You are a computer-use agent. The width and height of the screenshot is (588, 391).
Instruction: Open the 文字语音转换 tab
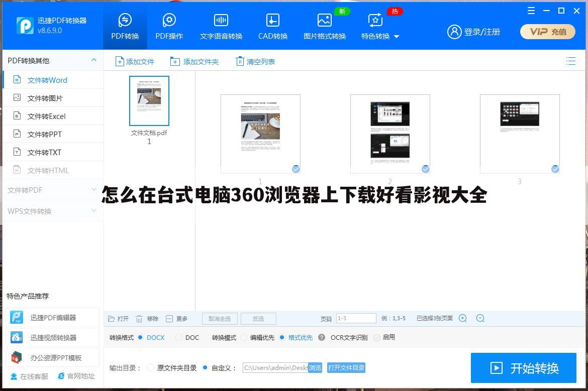(221, 26)
